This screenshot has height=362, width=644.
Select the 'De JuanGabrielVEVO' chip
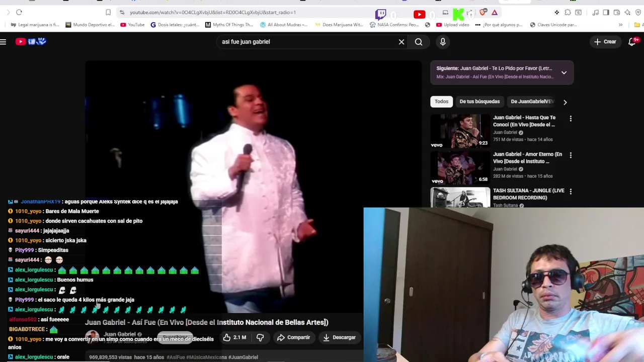532,102
